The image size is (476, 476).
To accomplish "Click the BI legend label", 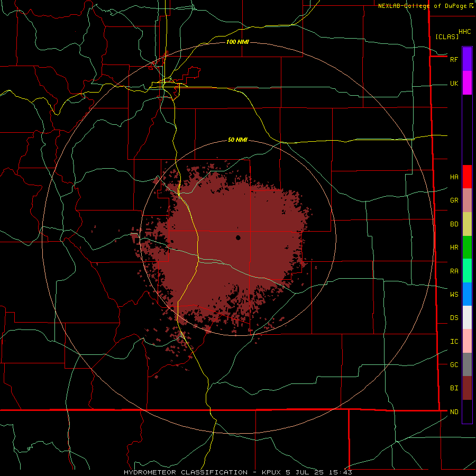I will pyautogui.click(x=454, y=388).
